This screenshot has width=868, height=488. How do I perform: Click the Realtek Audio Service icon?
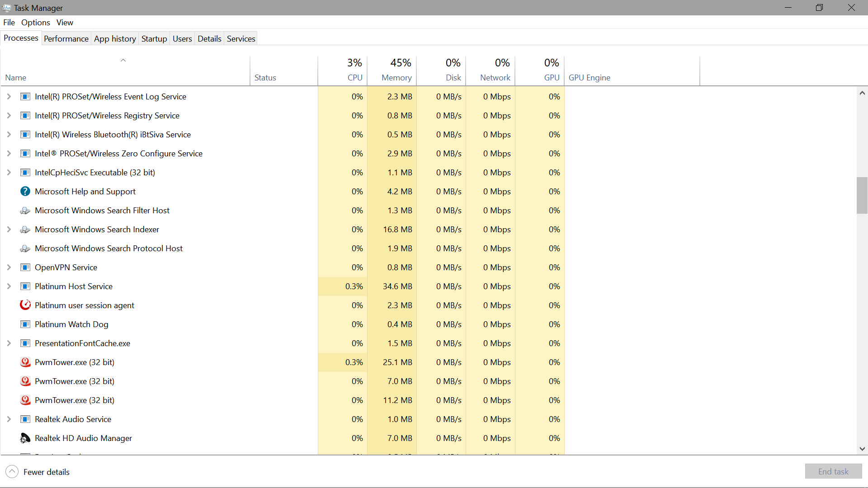[25, 419]
